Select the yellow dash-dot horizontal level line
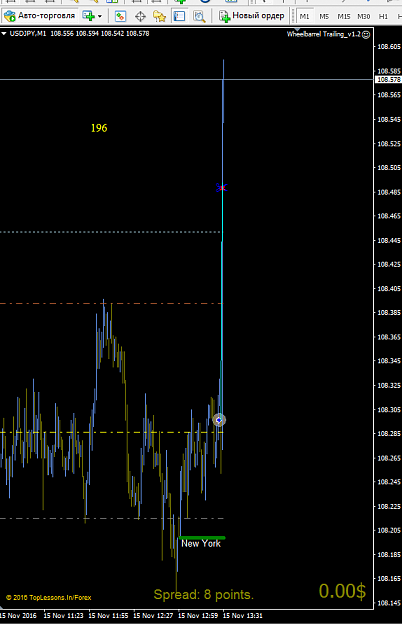402x625 pixels. click(x=111, y=432)
